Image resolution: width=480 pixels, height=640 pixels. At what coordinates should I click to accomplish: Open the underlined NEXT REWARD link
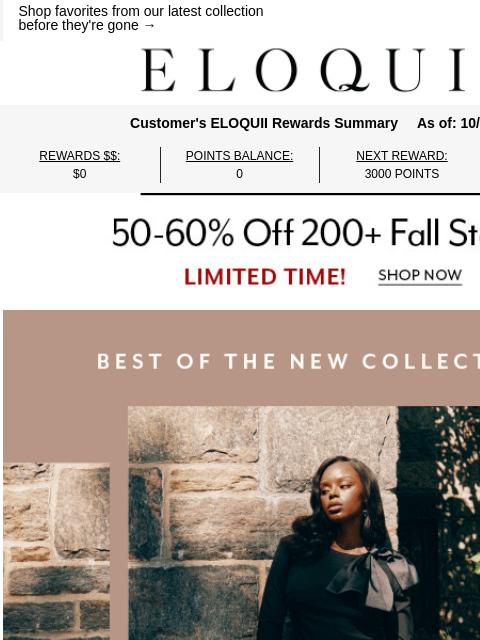click(x=402, y=156)
